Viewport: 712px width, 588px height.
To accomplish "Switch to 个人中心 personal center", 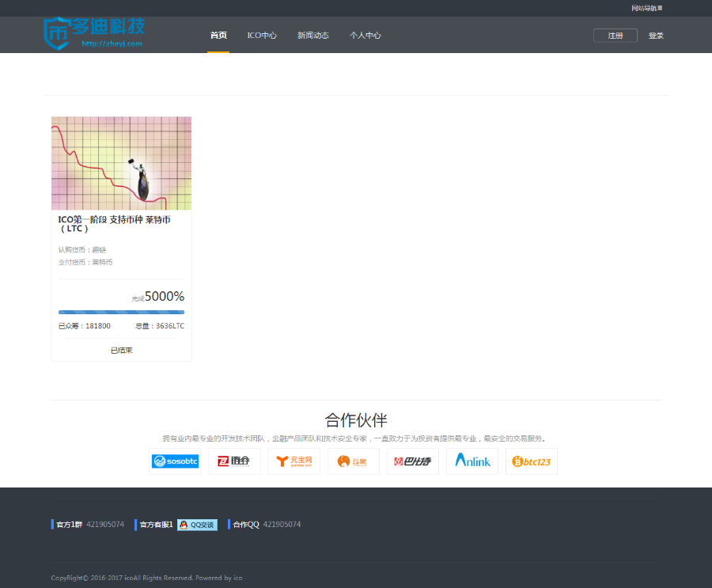I will click(x=365, y=36).
